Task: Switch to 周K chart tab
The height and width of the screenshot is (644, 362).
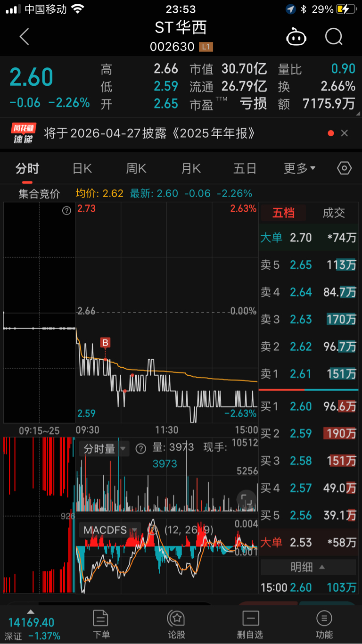Action: [x=136, y=168]
